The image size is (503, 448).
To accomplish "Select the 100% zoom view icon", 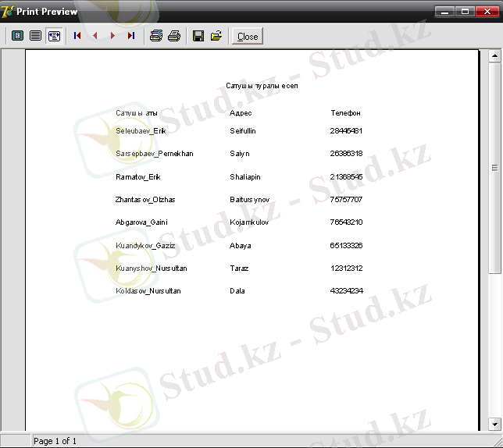I will click(35, 36).
